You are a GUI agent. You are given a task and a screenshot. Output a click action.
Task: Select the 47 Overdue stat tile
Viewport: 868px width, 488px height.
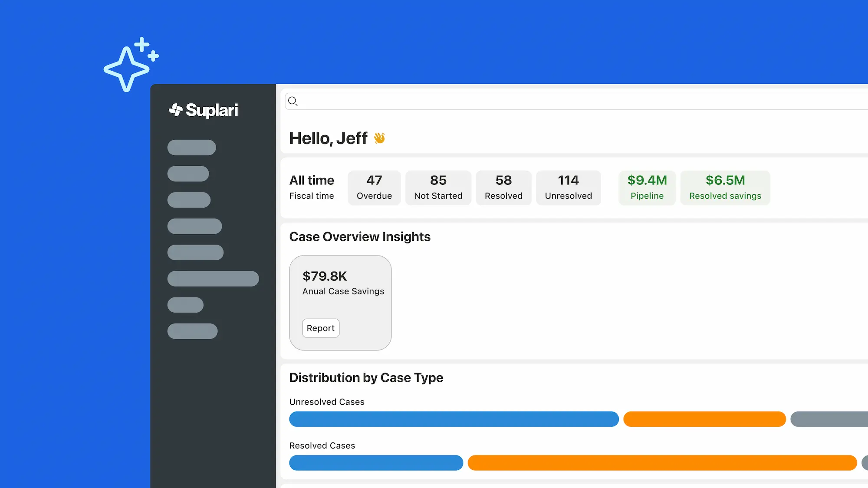click(x=374, y=187)
